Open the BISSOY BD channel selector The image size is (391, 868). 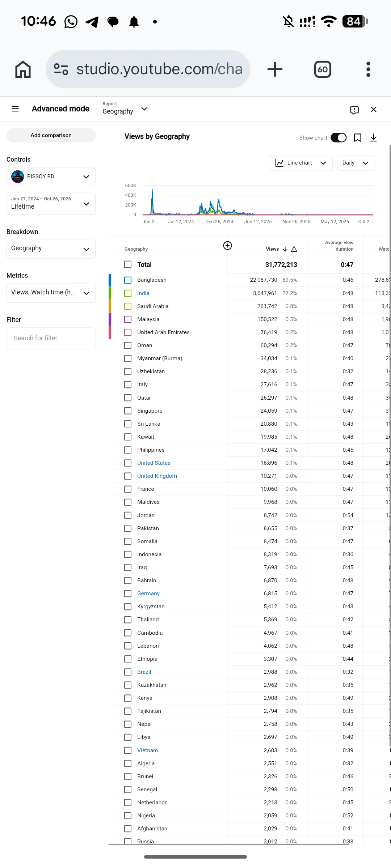pyautogui.click(x=51, y=176)
